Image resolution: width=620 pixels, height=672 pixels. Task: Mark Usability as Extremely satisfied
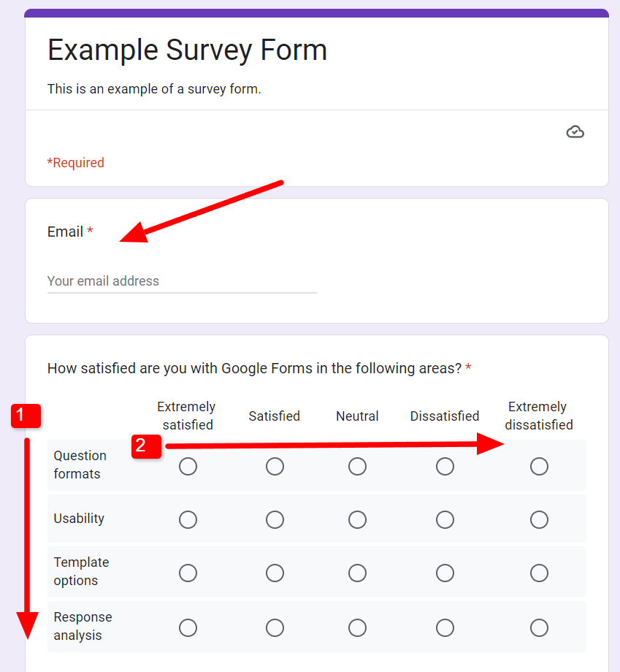pos(188,519)
